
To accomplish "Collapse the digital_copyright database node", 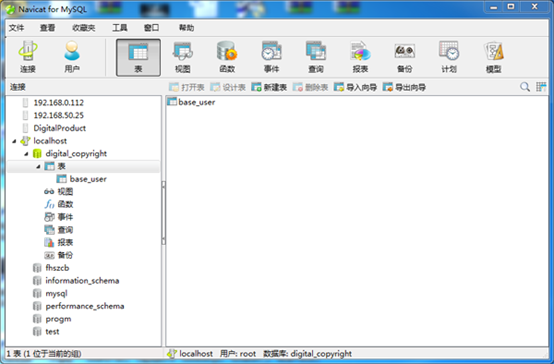I will click(x=26, y=154).
